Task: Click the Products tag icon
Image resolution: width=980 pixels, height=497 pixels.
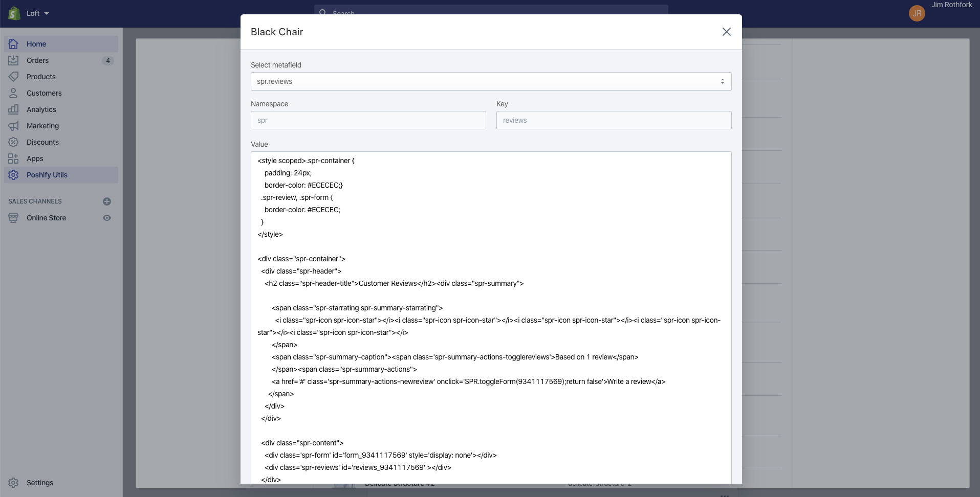Action: tap(13, 77)
